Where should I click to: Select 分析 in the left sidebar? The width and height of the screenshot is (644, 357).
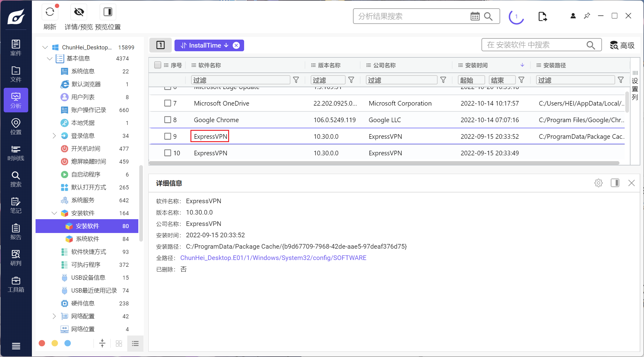click(x=16, y=100)
